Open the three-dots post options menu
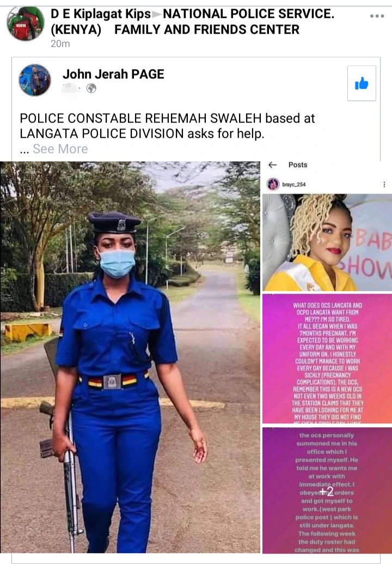This screenshot has height=564, width=392. (377, 16)
